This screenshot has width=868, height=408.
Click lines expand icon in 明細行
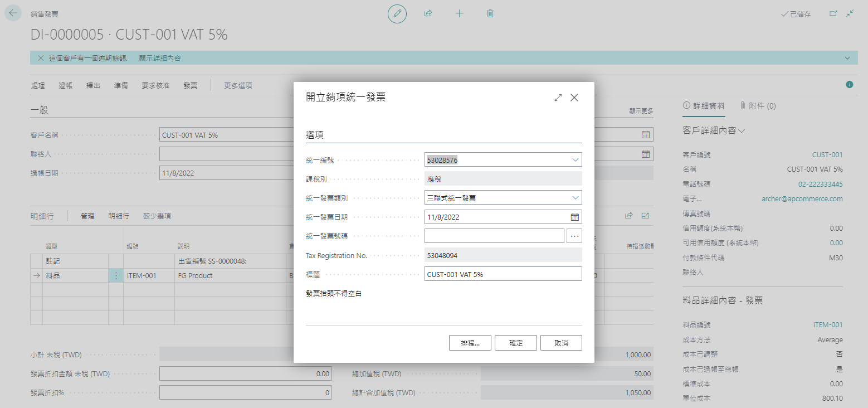coord(645,216)
